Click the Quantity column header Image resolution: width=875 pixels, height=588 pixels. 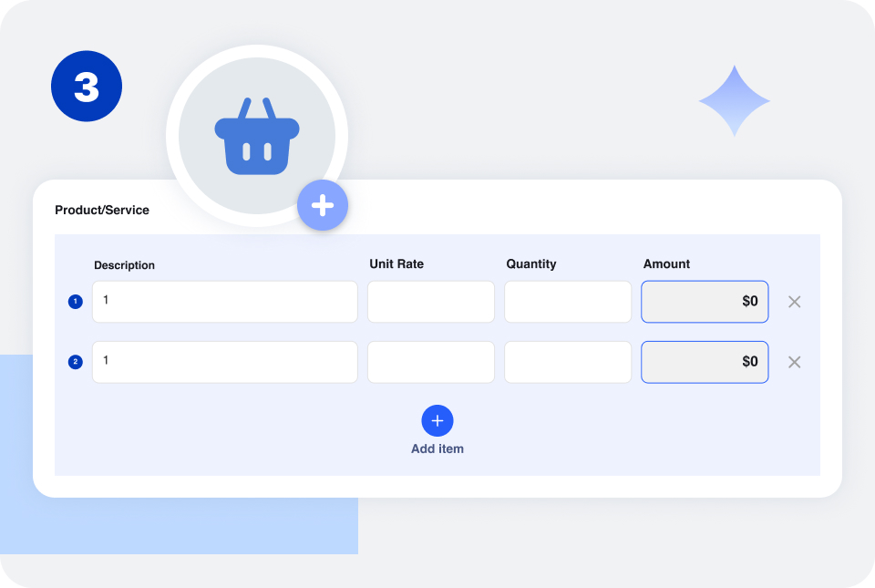(x=530, y=263)
